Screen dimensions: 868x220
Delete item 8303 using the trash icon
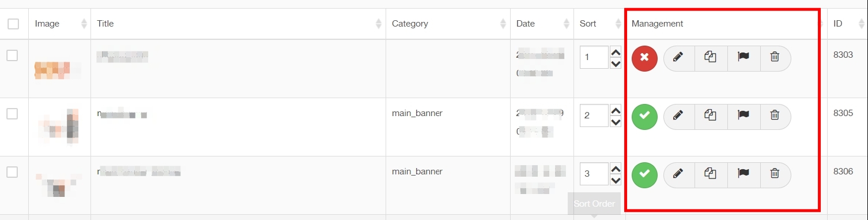point(775,57)
